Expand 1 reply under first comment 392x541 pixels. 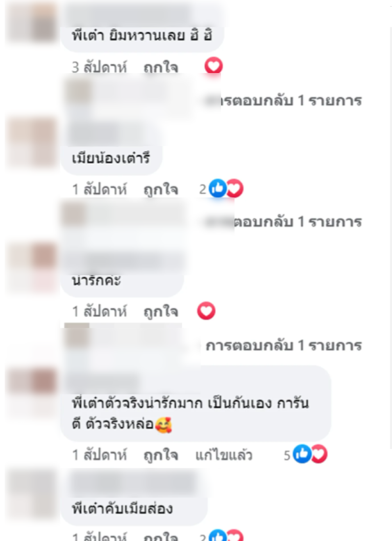click(x=284, y=101)
